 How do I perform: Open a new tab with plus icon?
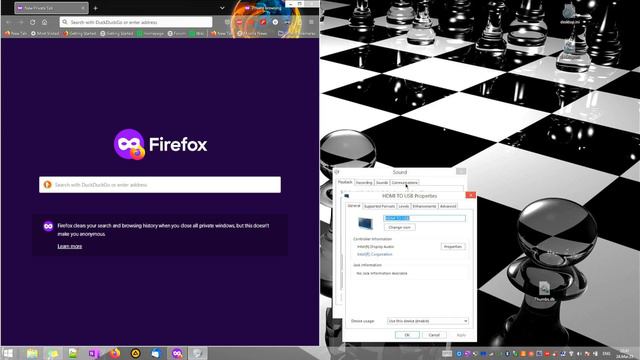96,8
